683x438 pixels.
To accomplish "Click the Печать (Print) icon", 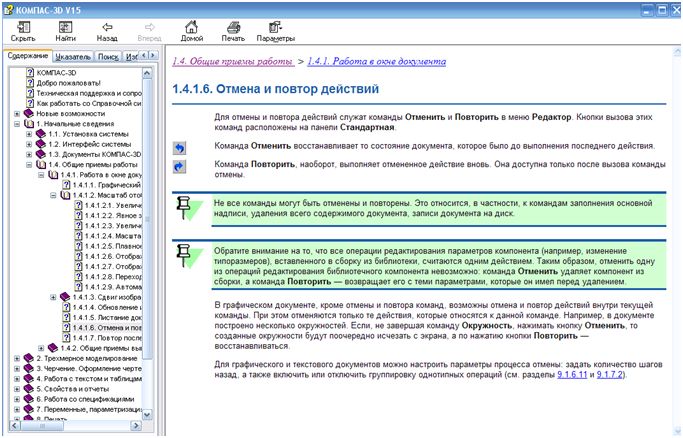I will (x=233, y=27).
